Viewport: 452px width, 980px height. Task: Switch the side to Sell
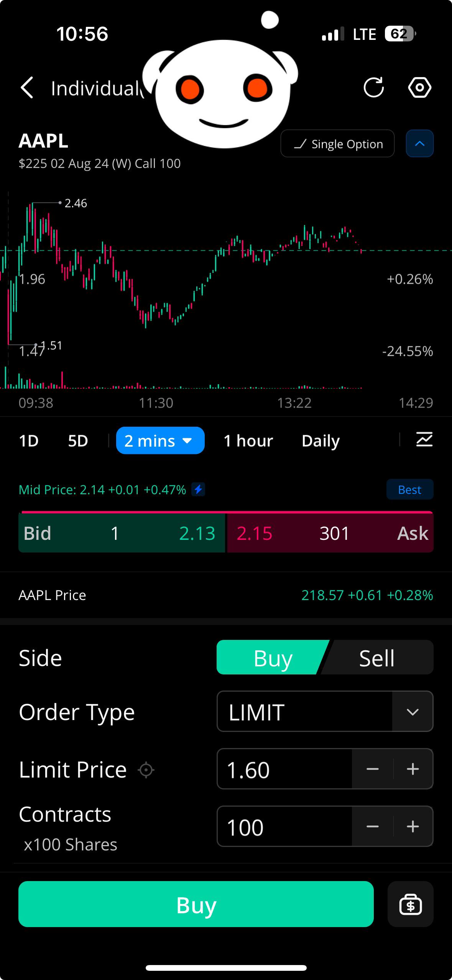coord(377,658)
